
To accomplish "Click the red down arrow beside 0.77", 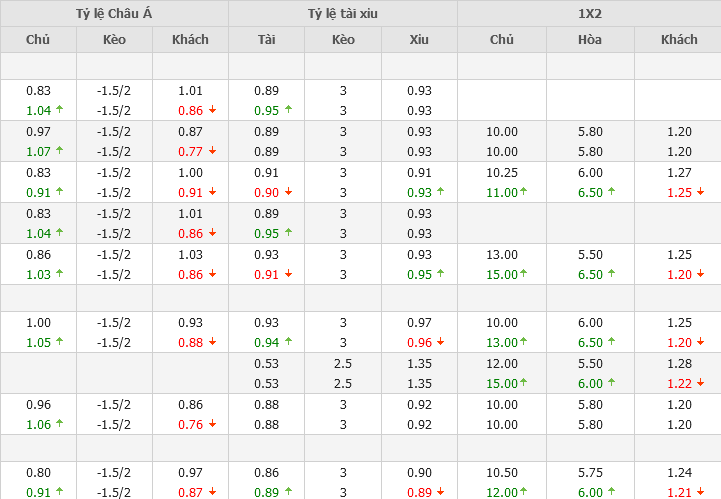I will click(x=212, y=151).
